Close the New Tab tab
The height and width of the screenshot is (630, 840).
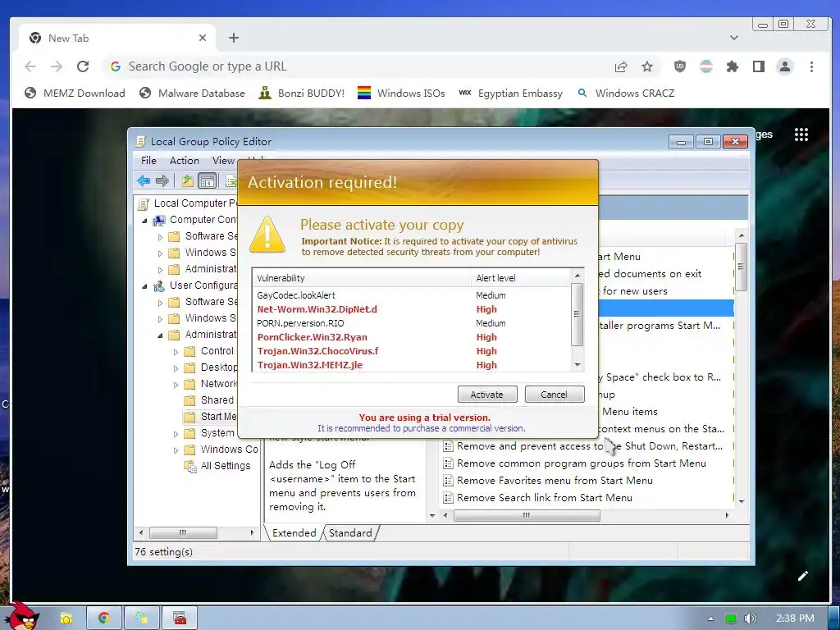[203, 38]
